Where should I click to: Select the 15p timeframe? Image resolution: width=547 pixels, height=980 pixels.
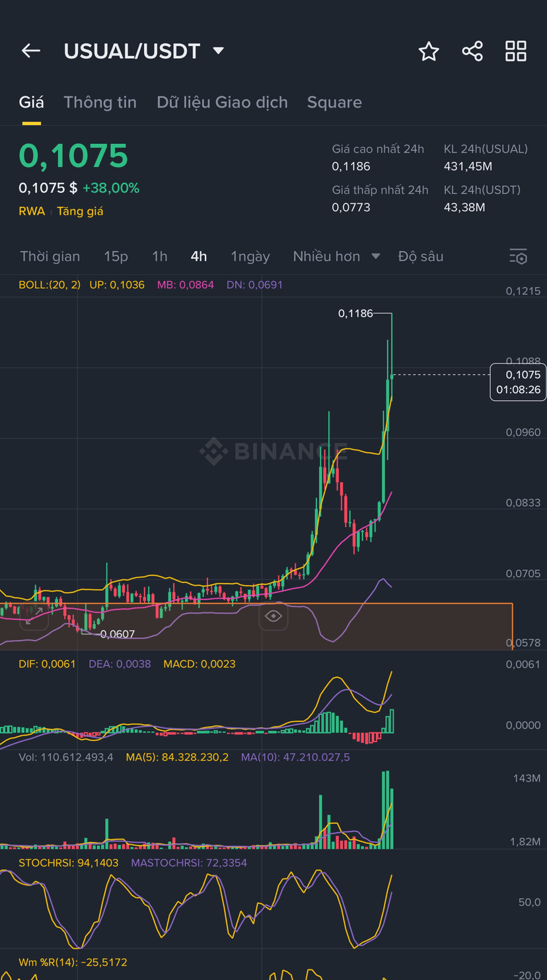click(116, 256)
